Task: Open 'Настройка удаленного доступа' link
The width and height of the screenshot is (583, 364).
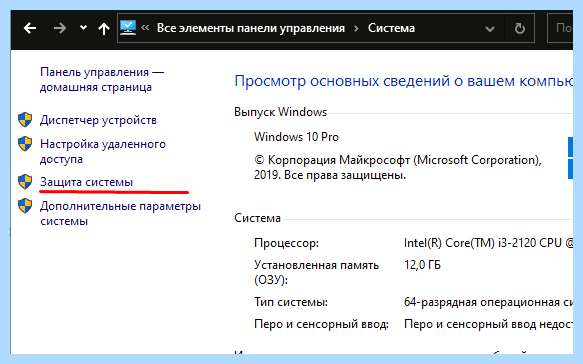Action: 103,151
